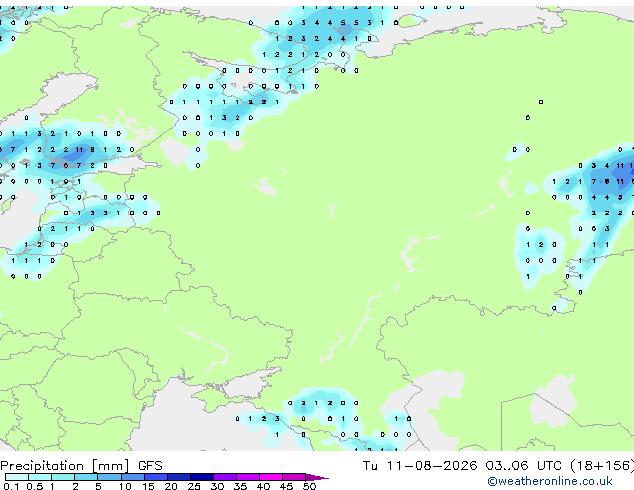
Task: Click the "0.1" legend scale label
Action: click(x=11, y=486)
